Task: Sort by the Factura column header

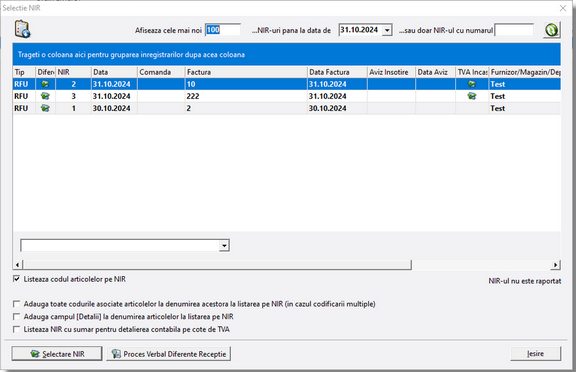Action: [246, 72]
